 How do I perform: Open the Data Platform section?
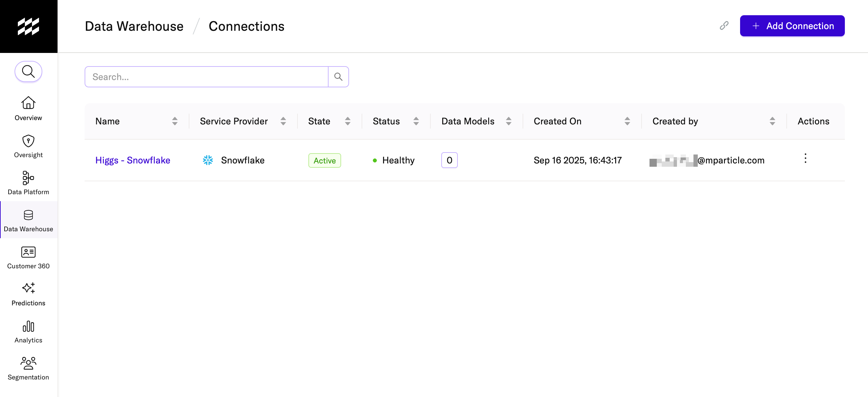[28, 183]
